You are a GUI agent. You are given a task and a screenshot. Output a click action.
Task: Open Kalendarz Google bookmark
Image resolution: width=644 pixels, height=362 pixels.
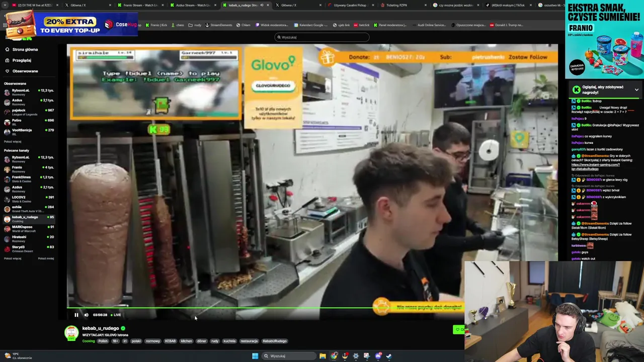pyautogui.click(x=311, y=25)
